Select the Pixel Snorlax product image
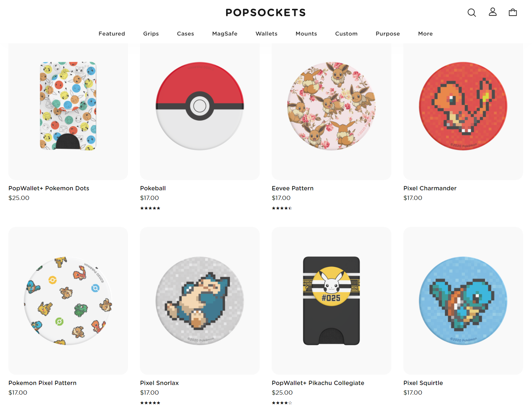 (x=200, y=301)
